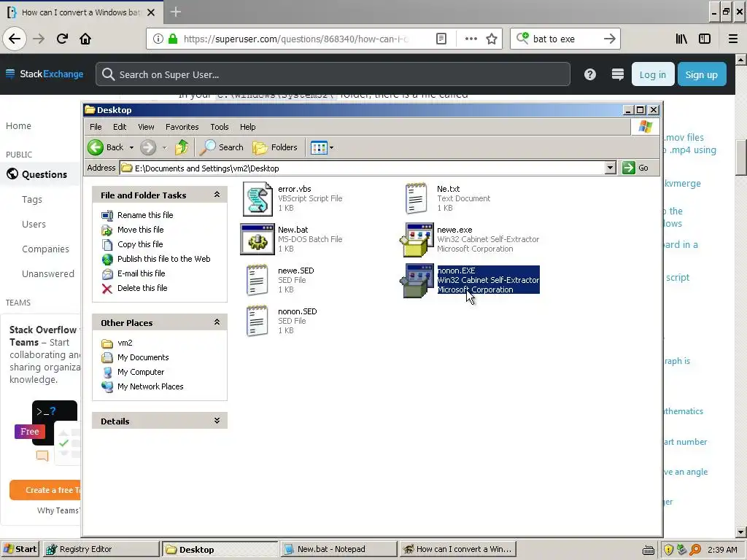747x560 pixels.
Task: Open the View menu in Explorer
Action: [x=146, y=127]
